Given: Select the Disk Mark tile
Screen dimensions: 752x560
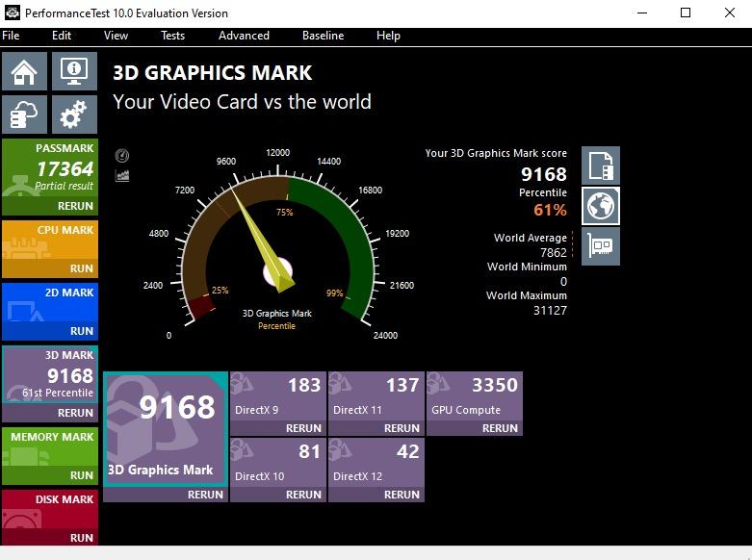Looking at the screenshot, I should (x=50, y=509).
